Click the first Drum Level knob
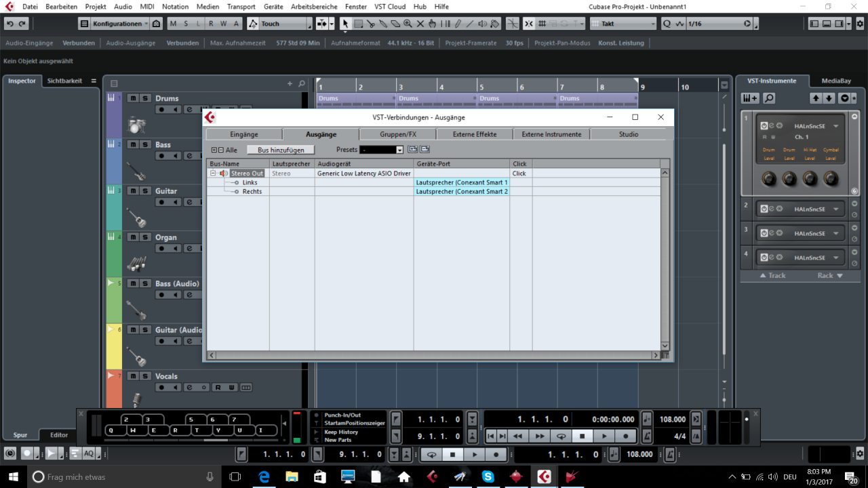This screenshot has height=488, width=868. coord(768,179)
